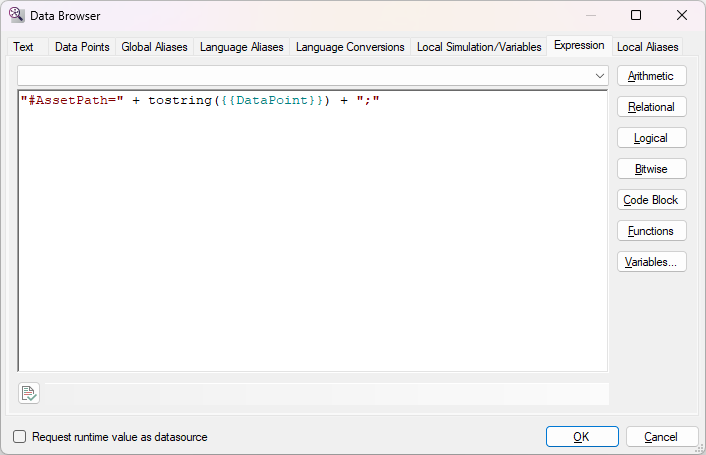Open the Logical operators menu
Image resolution: width=706 pixels, height=455 pixels.
651,138
